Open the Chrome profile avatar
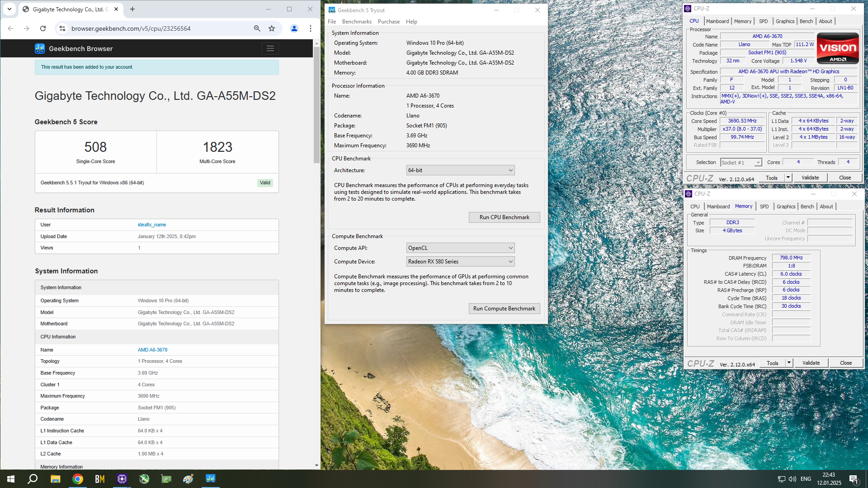868x488 pixels. tap(294, 28)
